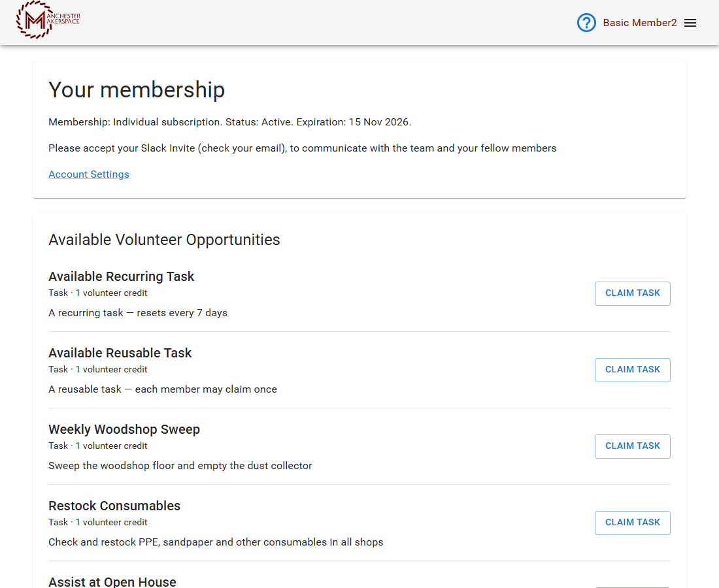The image size is (719, 588).
Task: Click the woodshop sweep task description
Action: (x=180, y=466)
